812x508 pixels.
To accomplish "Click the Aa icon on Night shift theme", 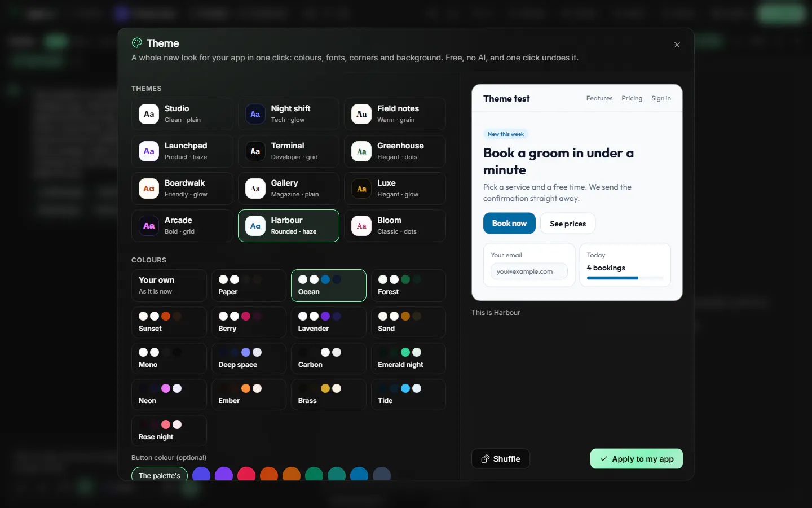I will pyautogui.click(x=255, y=114).
